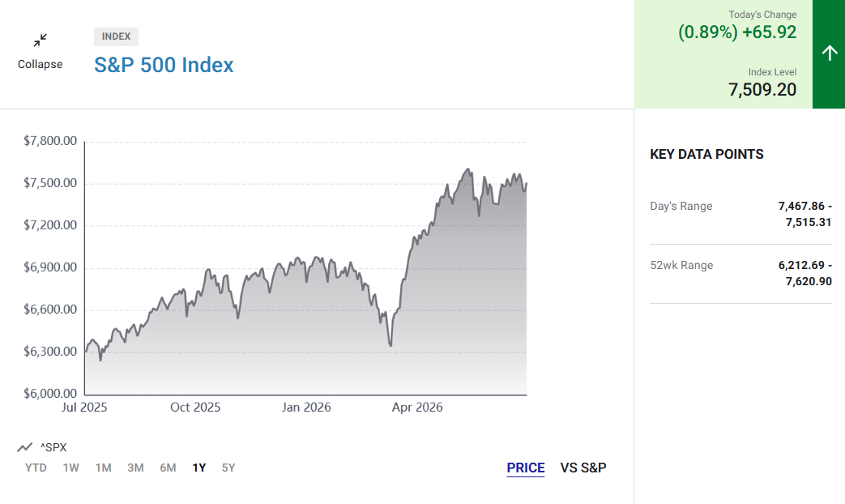Switch chart to 3M range

pyautogui.click(x=135, y=468)
